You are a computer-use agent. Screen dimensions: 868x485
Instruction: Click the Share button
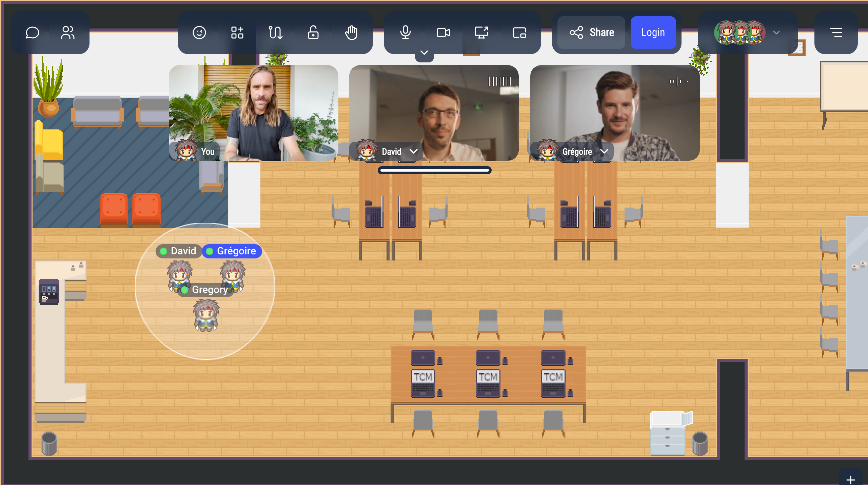(x=592, y=33)
